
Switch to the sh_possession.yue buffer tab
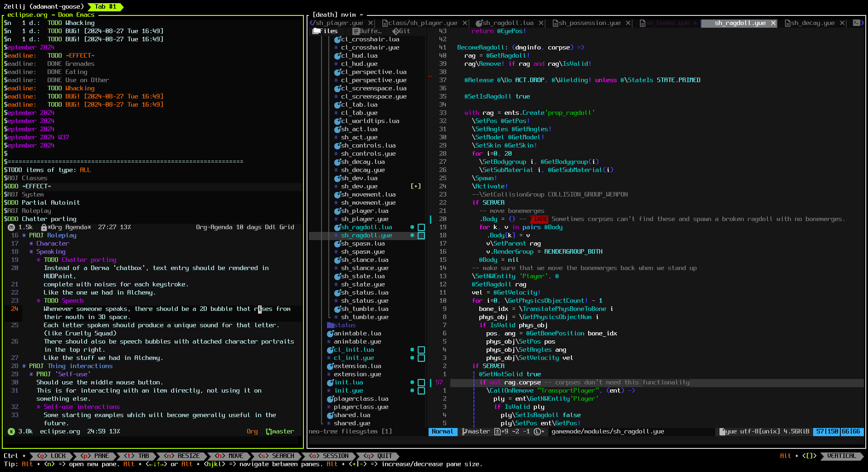click(x=589, y=23)
